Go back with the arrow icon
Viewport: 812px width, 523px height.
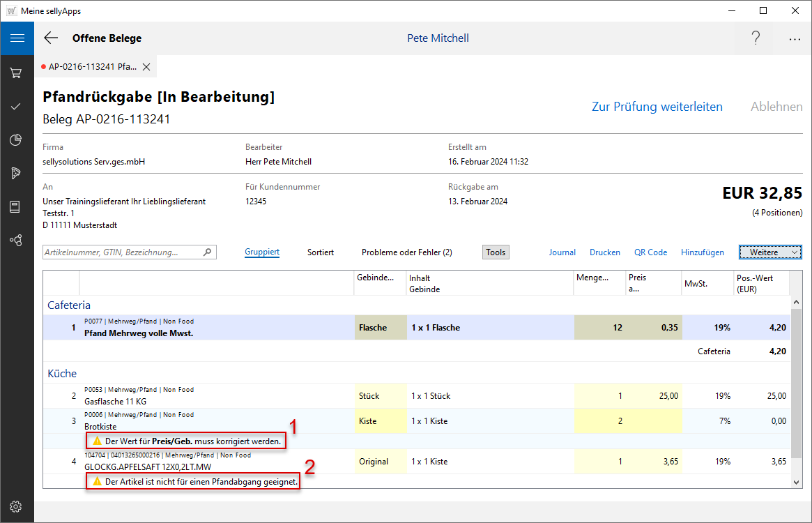coord(51,38)
